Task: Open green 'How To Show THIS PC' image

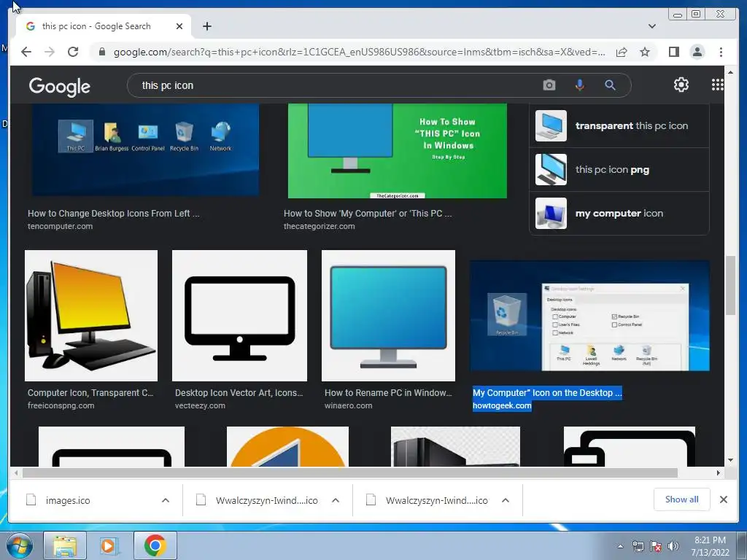Action: (x=398, y=150)
